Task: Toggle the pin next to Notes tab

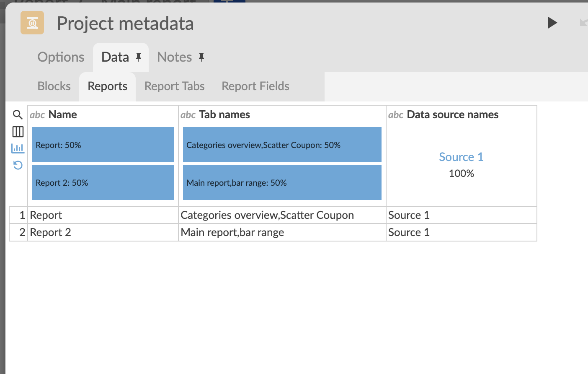Action: click(x=201, y=57)
